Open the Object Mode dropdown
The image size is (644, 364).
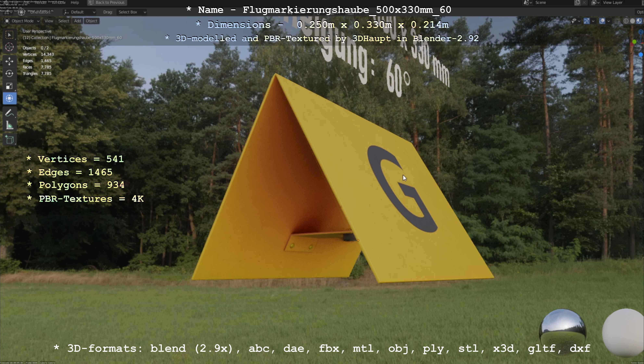(x=22, y=21)
